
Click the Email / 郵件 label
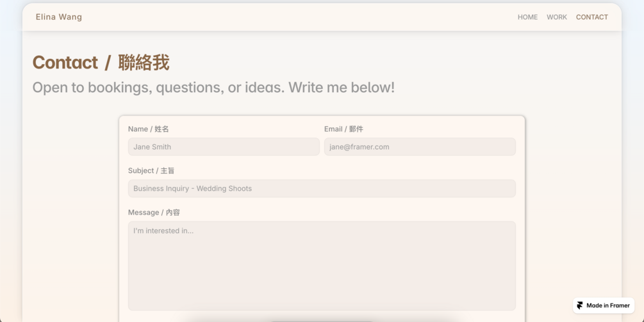click(343, 129)
